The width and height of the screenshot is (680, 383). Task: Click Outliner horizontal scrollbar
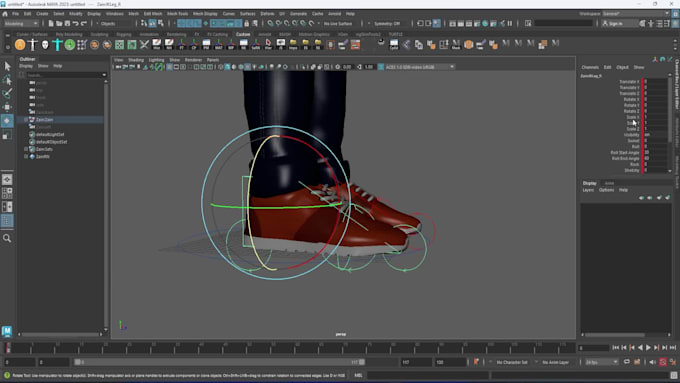click(x=61, y=334)
